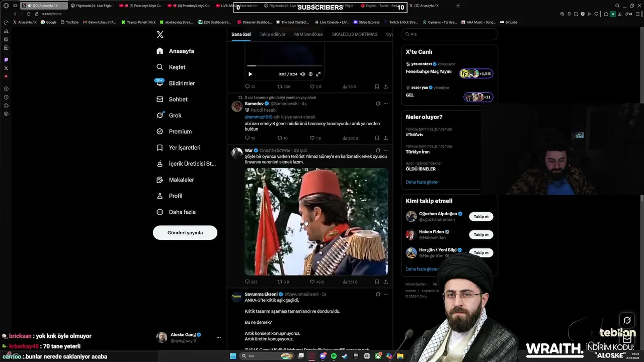Open ÖLDÜ İBNELER trending topic
The image size is (644, 362).
pos(421,169)
